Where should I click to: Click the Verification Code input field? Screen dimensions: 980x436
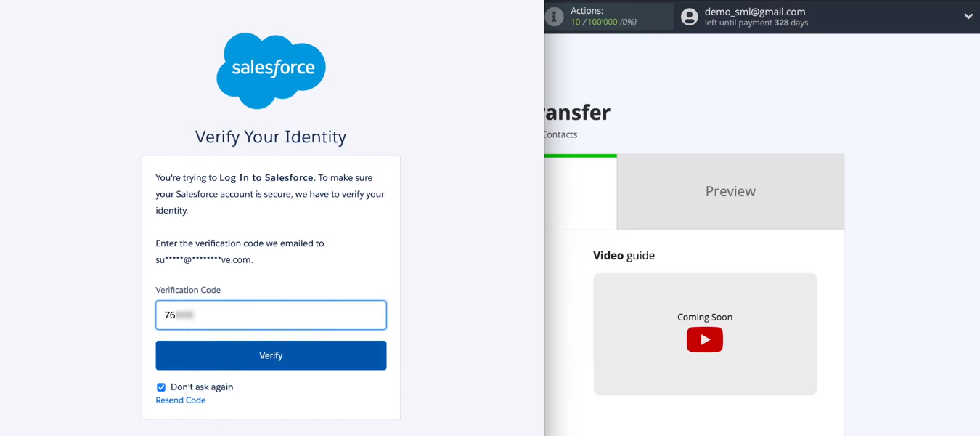click(x=271, y=315)
